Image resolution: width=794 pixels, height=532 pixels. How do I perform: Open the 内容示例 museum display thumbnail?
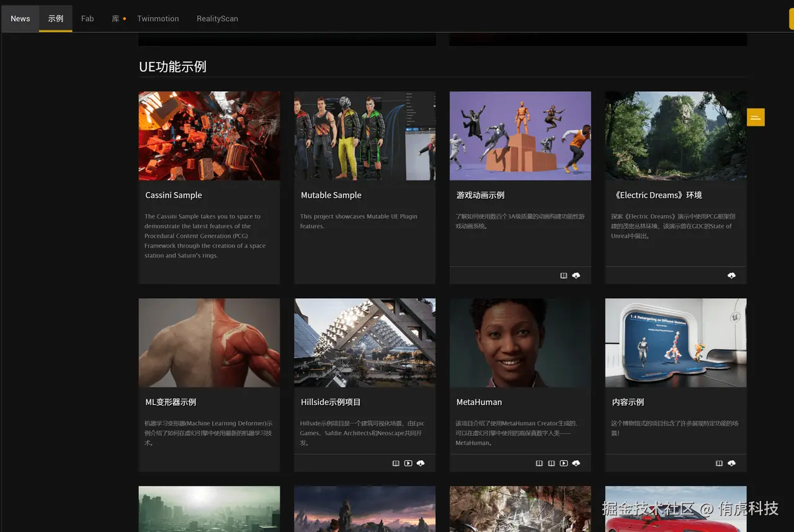pyautogui.click(x=676, y=343)
